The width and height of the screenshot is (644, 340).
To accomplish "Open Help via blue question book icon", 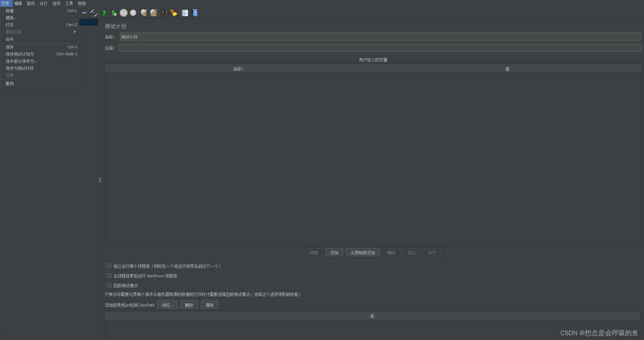I will 195,13.
